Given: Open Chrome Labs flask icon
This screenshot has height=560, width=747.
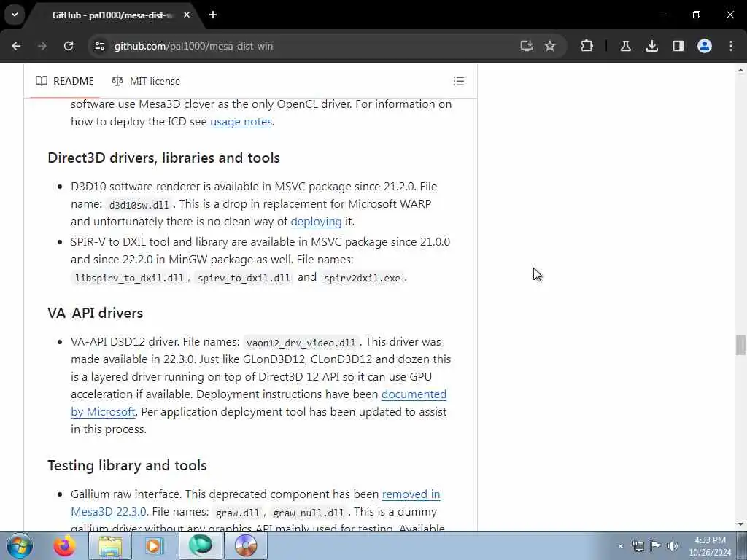Looking at the screenshot, I should pos(626,46).
